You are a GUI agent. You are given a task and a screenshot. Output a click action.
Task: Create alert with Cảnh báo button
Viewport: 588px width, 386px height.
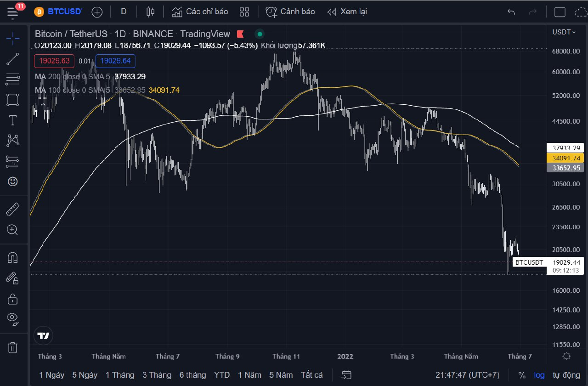(291, 12)
